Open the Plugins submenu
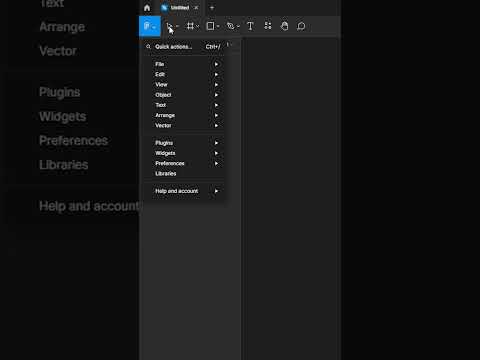480x360 pixels. (x=184, y=143)
